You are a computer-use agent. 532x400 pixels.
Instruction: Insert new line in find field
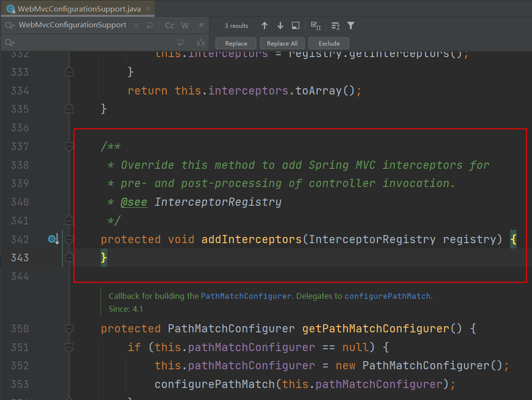tap(149, 25)
